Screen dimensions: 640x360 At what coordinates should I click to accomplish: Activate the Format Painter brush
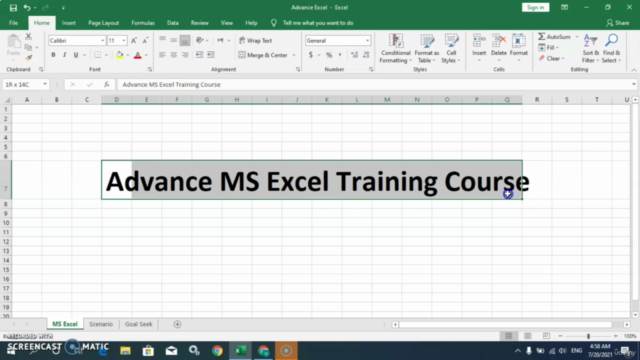[x=28, y=58]
